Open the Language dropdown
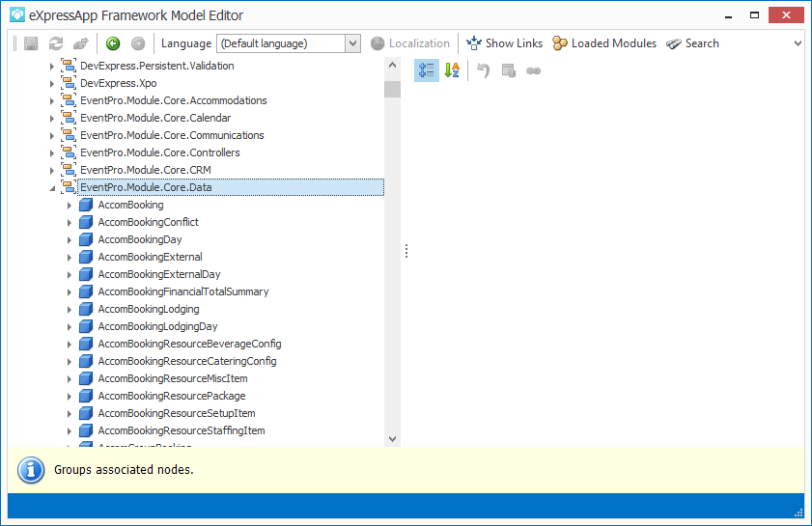812x526 pixels. tap(352, 43)
